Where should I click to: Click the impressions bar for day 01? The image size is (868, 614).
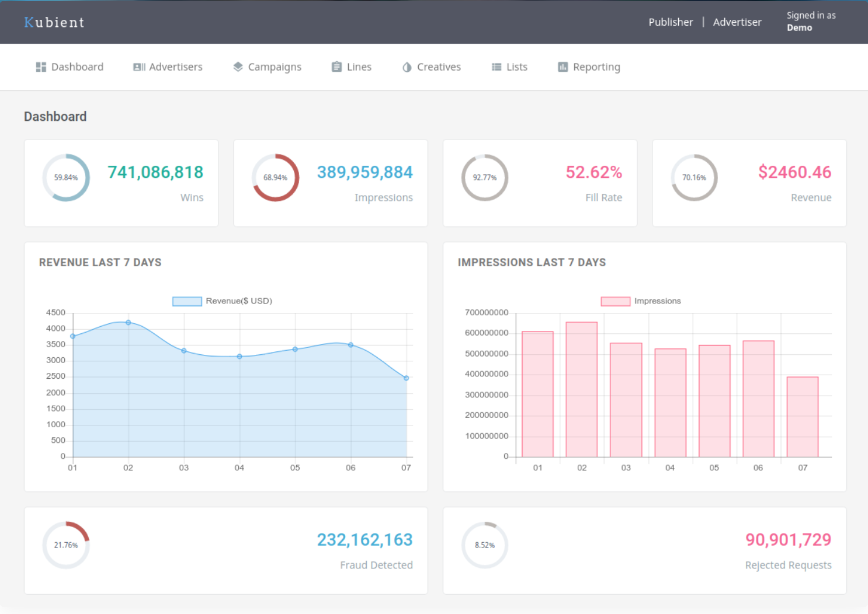point(537,394)
